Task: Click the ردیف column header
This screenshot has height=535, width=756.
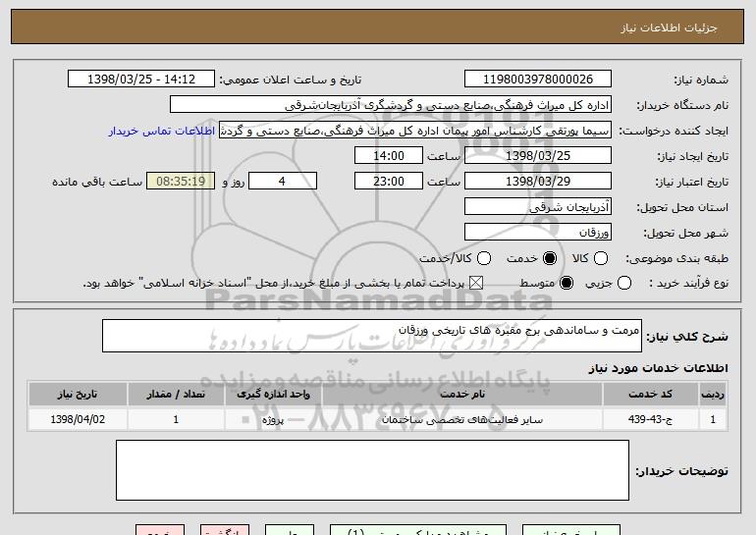Action: tap(713, 395)
